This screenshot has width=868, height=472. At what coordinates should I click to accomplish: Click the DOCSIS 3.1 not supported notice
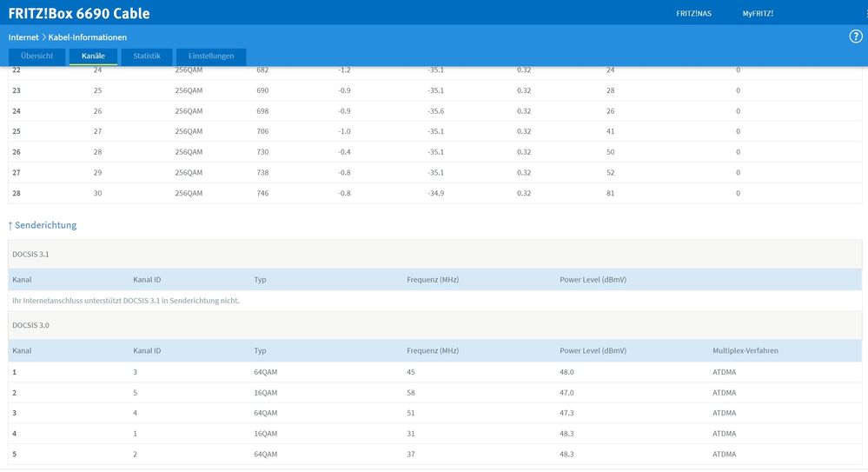[x=126, y=301]
